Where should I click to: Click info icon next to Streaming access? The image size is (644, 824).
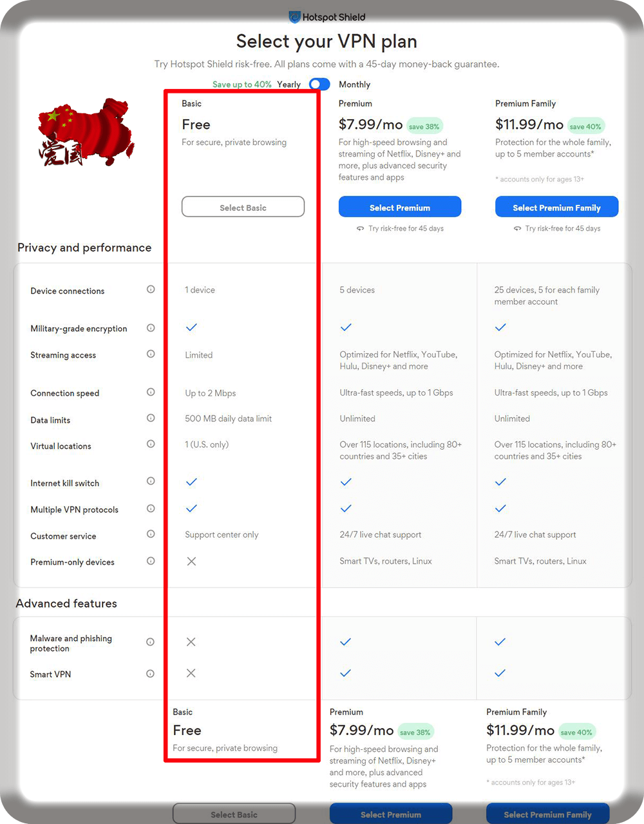click(151, 354)
